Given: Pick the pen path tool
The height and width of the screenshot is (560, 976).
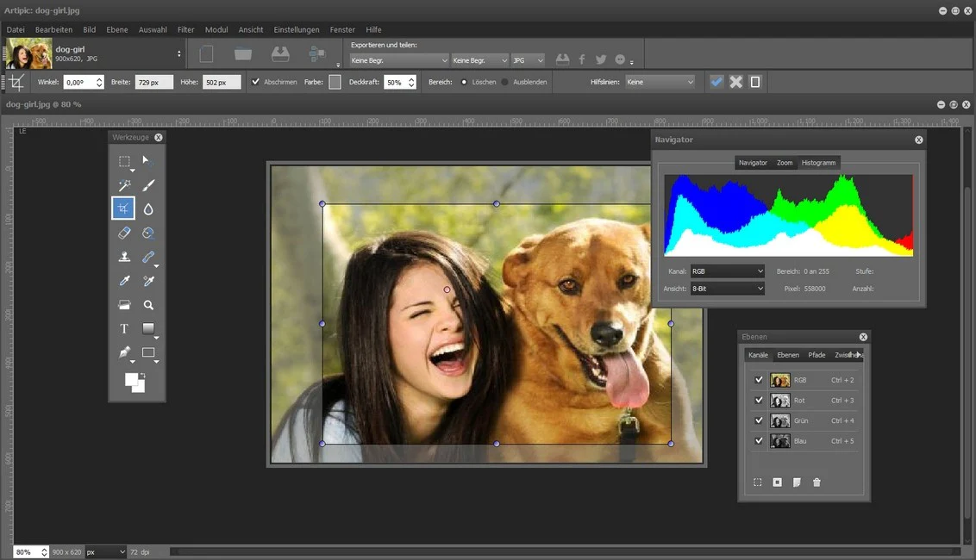Looking at the screenshot, I should pos(124,353).
